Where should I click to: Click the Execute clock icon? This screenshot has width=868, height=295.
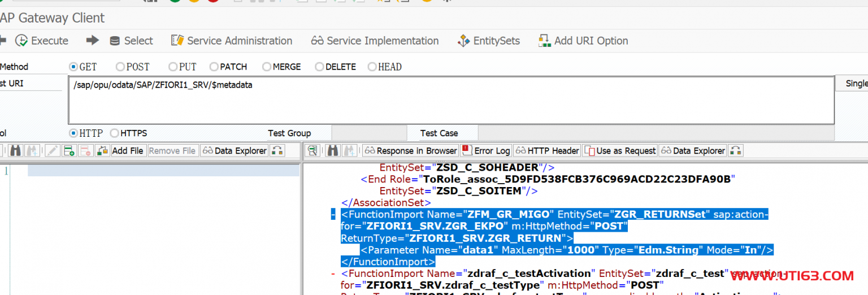pyautogui.click(x=21, y=41)
